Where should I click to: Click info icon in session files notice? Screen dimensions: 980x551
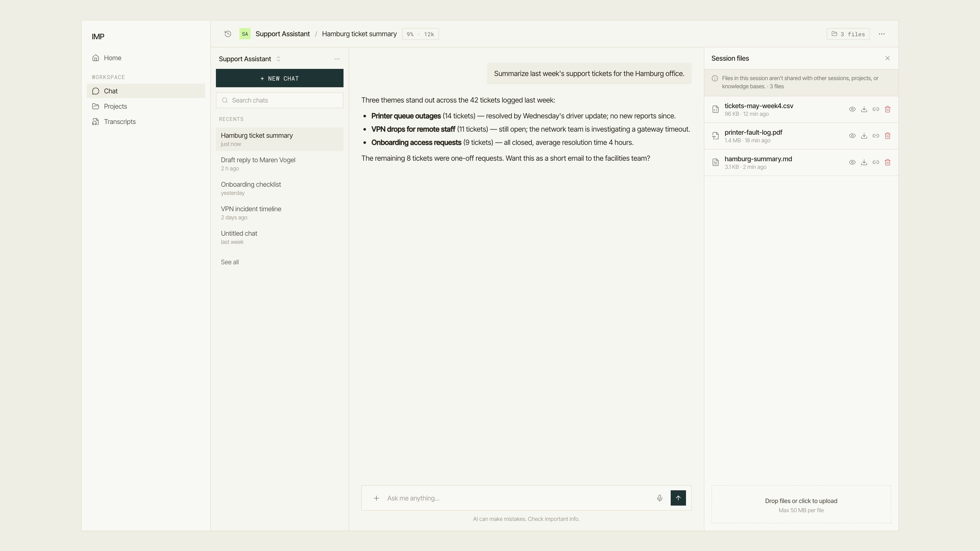715,78
